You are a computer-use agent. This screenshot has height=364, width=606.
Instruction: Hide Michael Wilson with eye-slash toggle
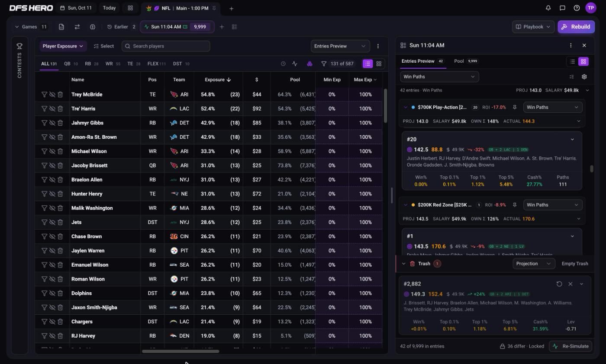52,151
